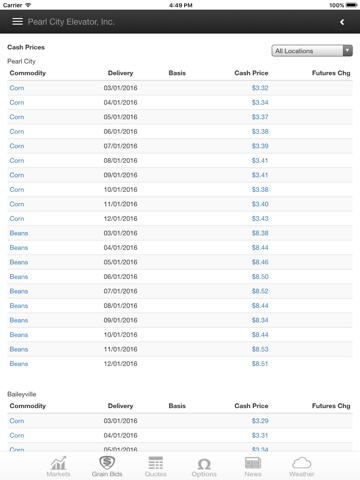Open Baileyville Corn $3.29 price link
The width and height of the screenshot is (360, 480).
point(260,421)
